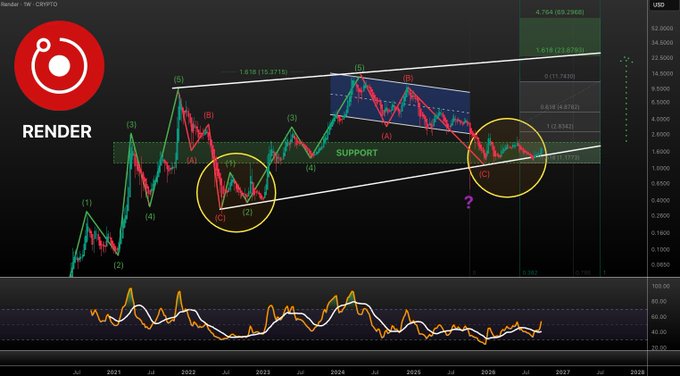Click the red Render logo icon

[x=59, y=65]
